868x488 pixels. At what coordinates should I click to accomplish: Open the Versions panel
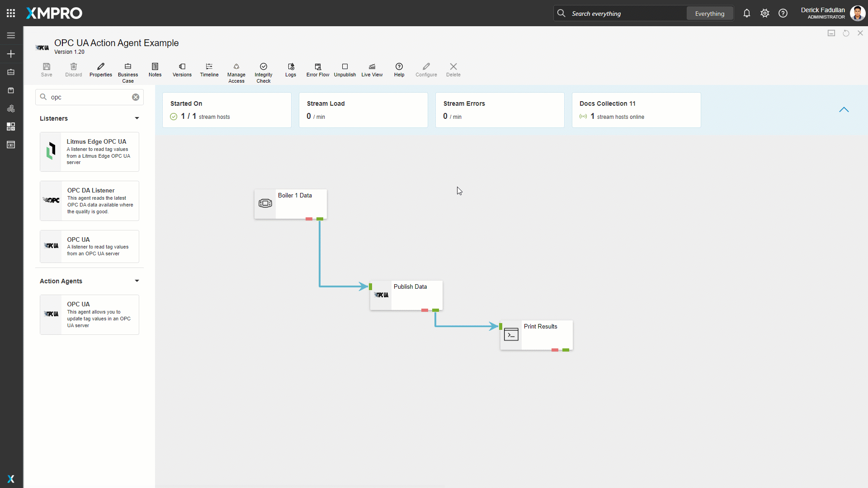point(182,70)
